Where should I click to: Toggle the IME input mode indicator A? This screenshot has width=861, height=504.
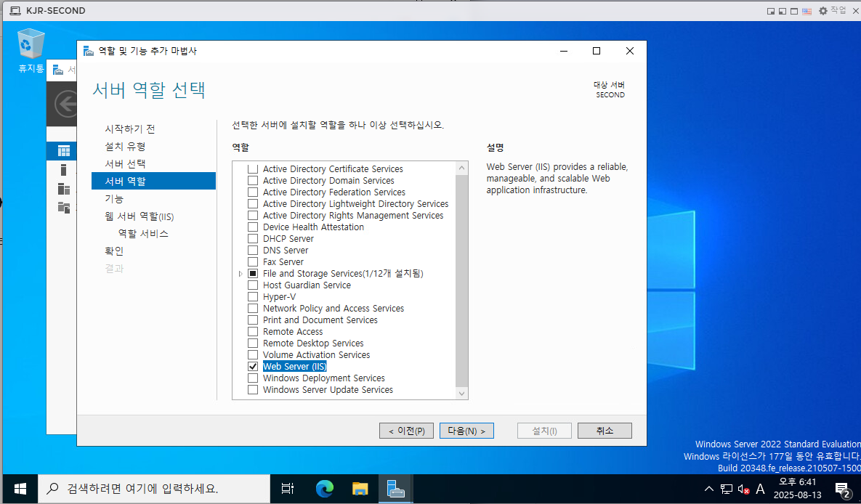[x=761, y=489]
